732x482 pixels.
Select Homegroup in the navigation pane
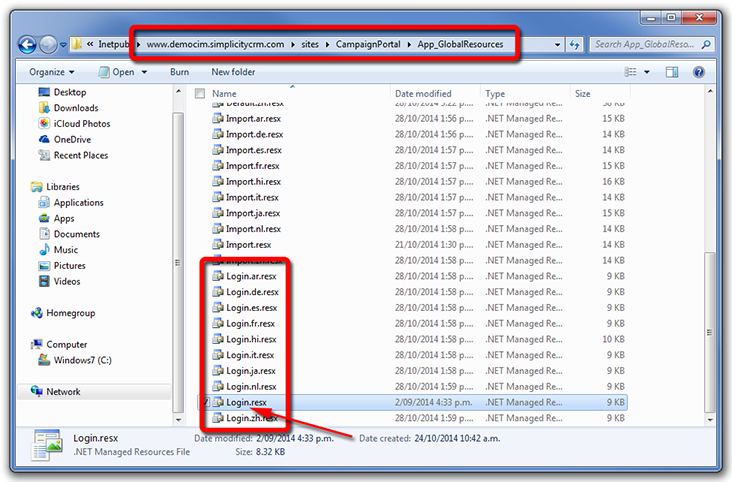(63, 313)
